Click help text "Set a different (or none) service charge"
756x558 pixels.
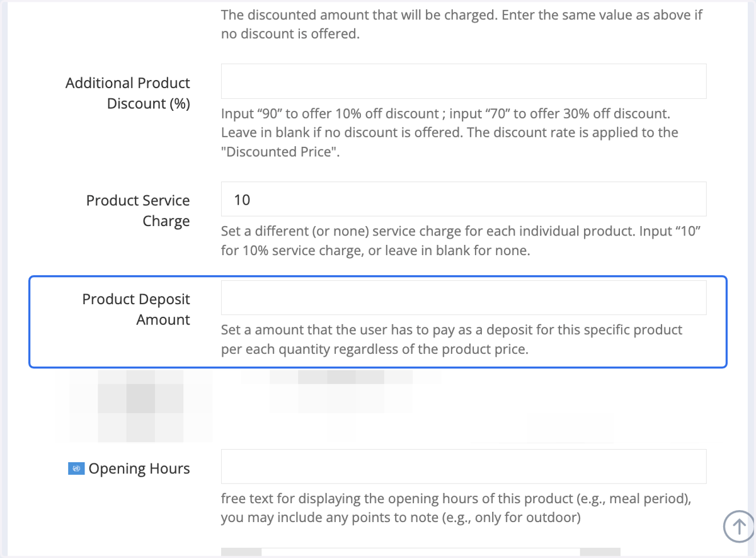click(x=462, y=241)
